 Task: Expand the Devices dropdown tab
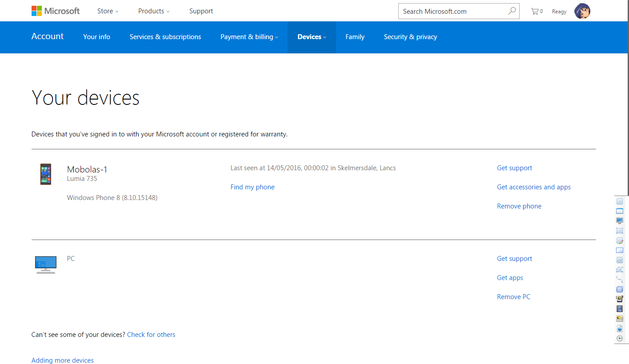point(312,37)
